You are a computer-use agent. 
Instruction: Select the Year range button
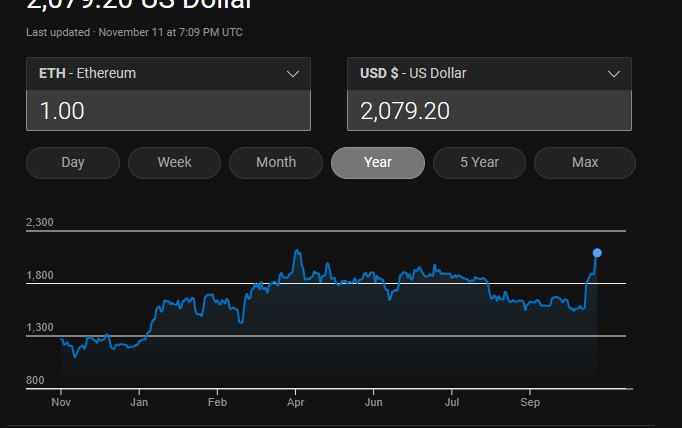tap(378, 163)
